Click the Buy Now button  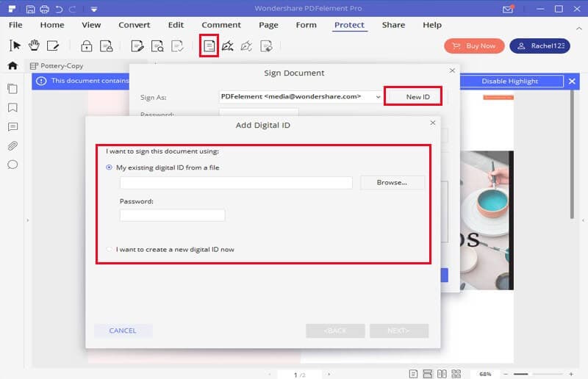pyautogui.click(x=474, y=46)
